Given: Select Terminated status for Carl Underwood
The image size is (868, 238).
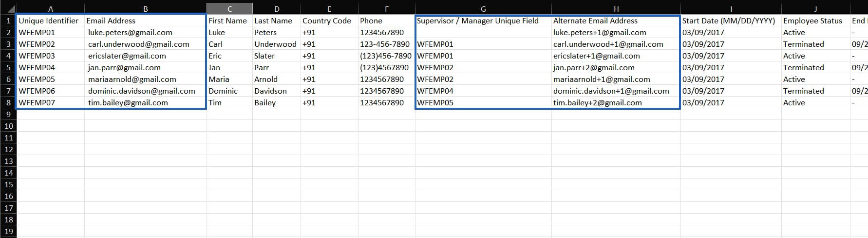Looking at the screenshot, I should (x=804, y=44).
